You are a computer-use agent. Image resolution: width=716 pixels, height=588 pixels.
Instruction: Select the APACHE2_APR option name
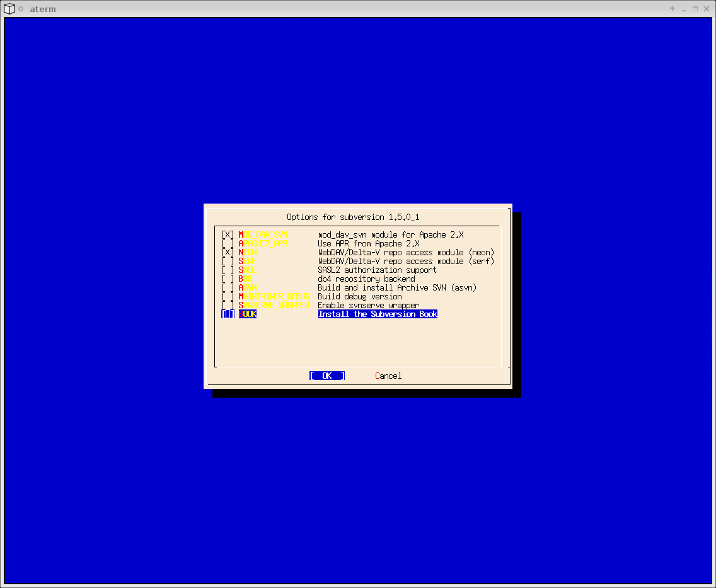coord(263,244)
